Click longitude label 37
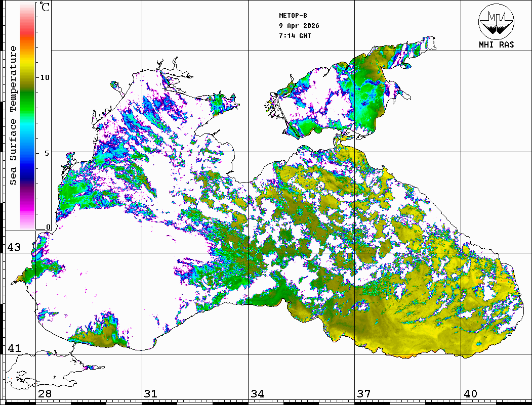The height and width of the screenshot is (405, 532). pos(363,394)
